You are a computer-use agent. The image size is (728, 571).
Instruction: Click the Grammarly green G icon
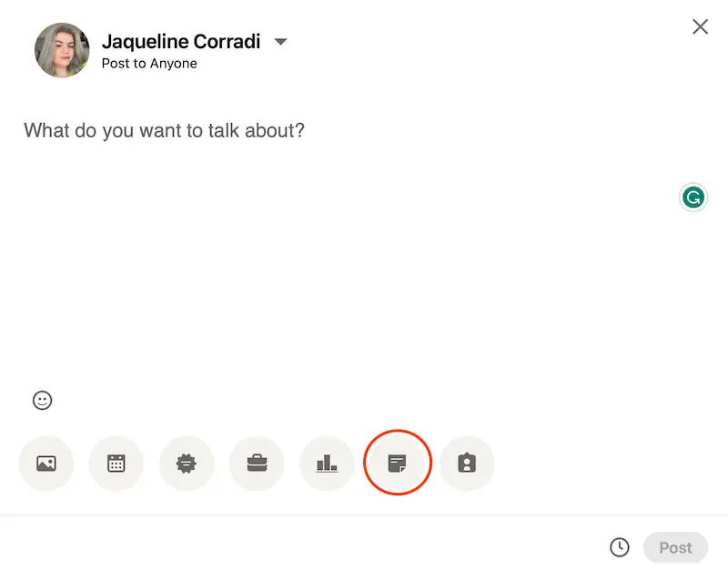[x=693, y=197]
